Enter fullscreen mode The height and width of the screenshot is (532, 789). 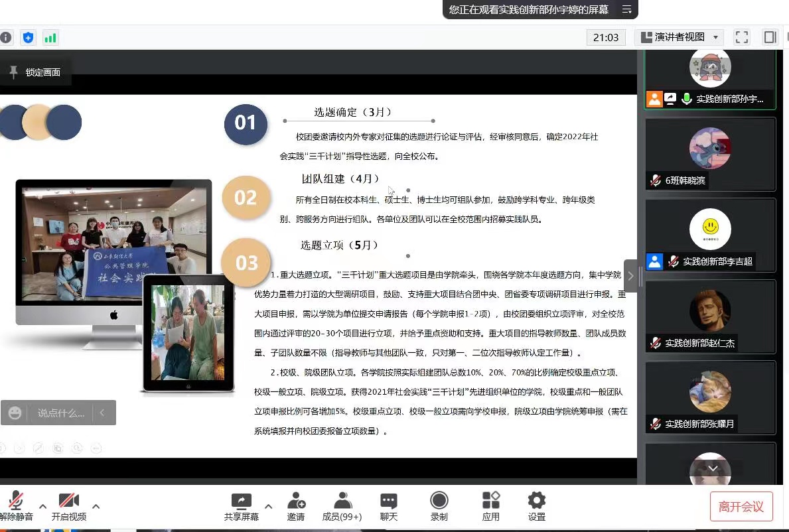(x=742, y=37)
